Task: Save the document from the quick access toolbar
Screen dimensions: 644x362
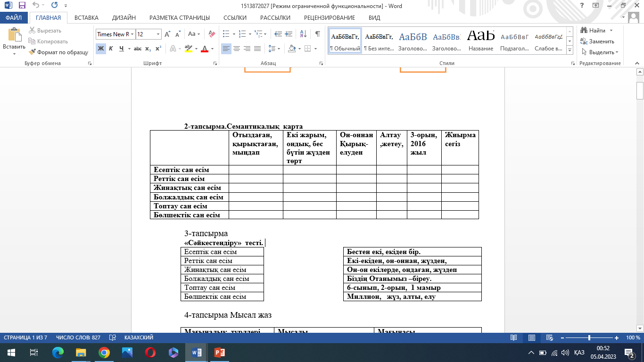Action: pos(22,6)
